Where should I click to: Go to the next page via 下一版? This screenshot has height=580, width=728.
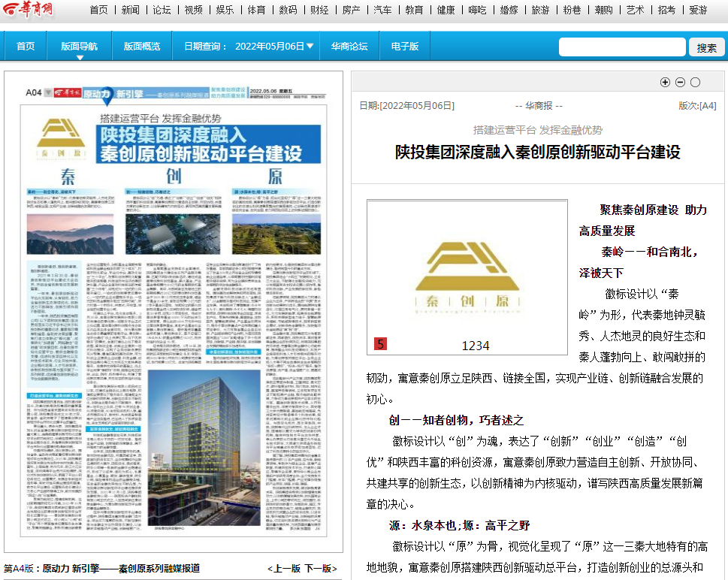[x=321, y=569]
